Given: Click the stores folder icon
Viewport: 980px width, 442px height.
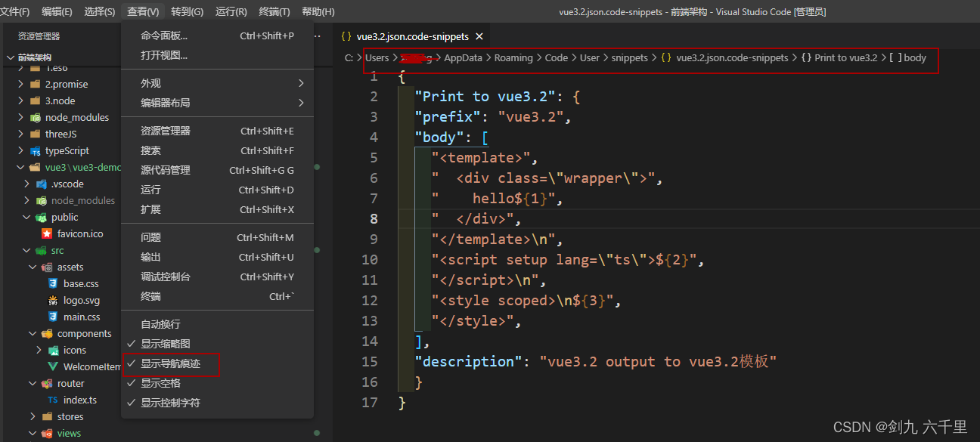Looking at the screenshot, I should pyautogui.click(x=47, y=416).
